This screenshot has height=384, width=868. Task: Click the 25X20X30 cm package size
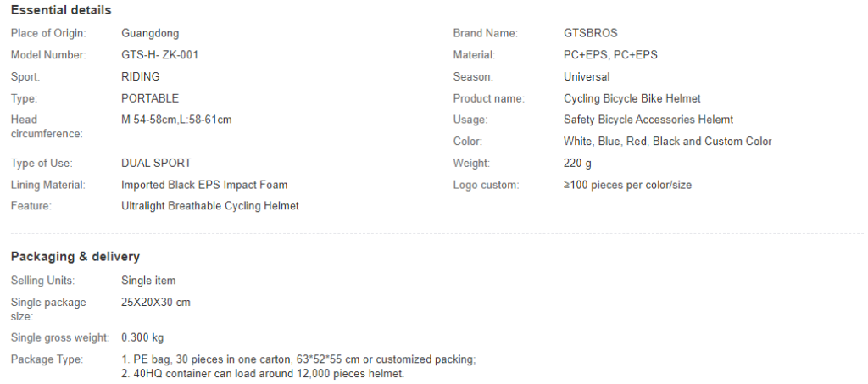point(156,303)
